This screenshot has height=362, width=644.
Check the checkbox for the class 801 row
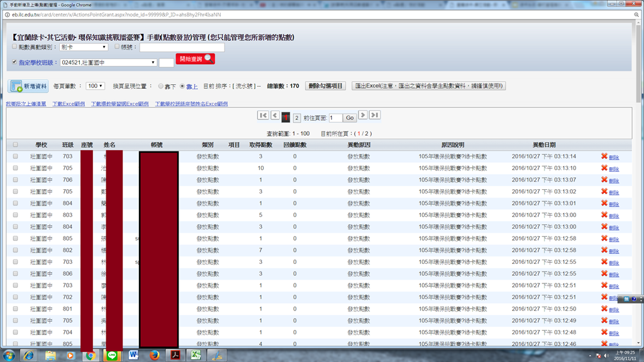pos(15,309)
